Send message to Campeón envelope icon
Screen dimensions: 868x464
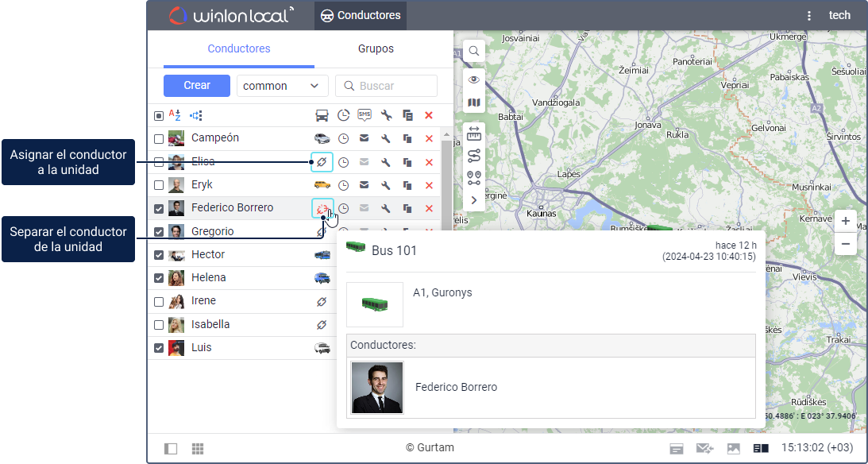coord(365,139)
